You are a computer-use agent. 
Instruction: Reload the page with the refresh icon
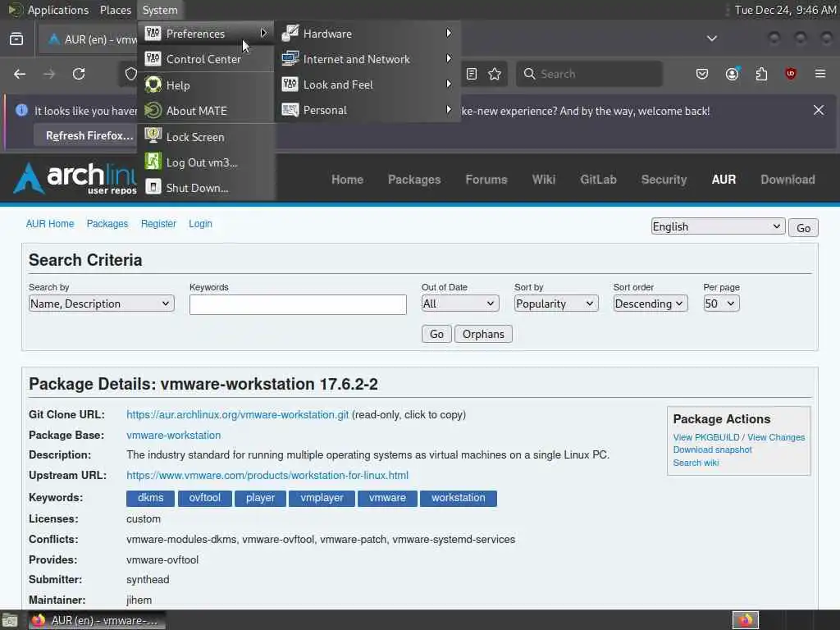click(x=79, y=74)
